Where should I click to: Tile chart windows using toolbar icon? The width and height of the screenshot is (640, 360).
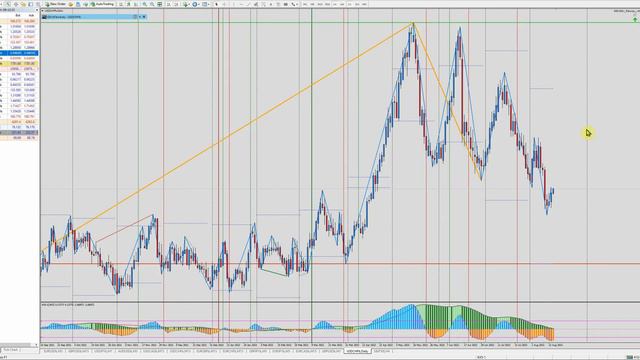point(159,4)
